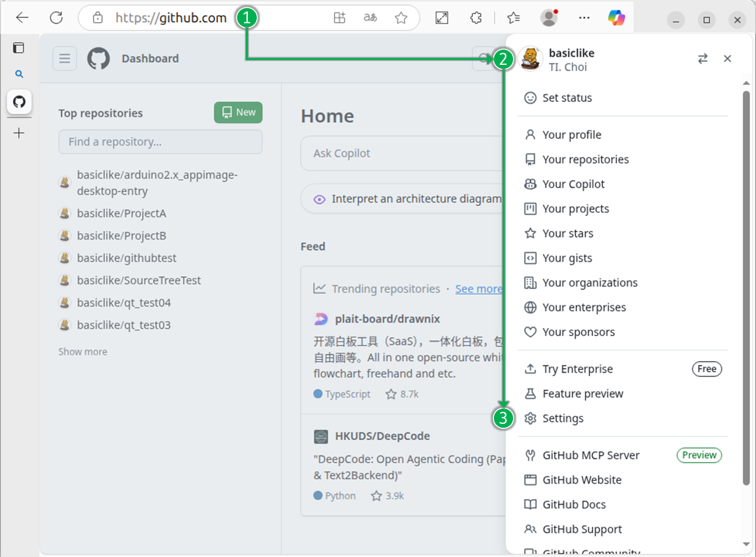Click See more trending repositories link
The height and width of the screenshot is (557, 756).
click(x=479, y=289)
